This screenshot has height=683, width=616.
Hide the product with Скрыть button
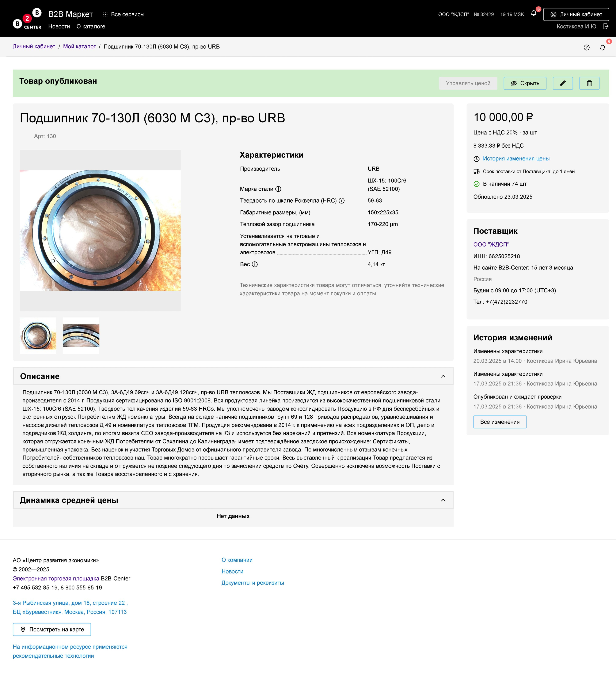click(525, 83)
